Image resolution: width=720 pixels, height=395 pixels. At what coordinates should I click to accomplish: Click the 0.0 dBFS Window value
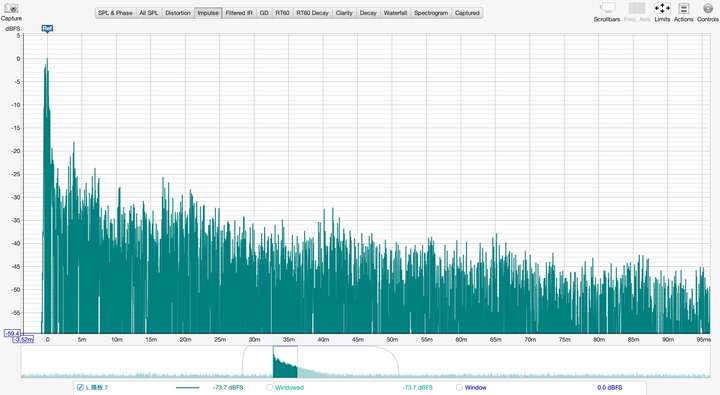coord(610,388)
